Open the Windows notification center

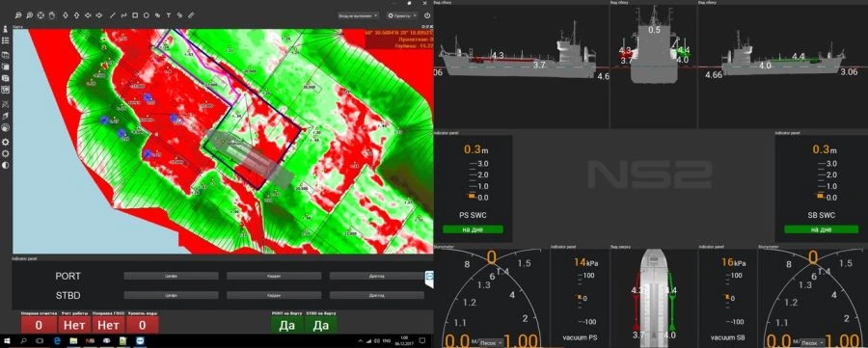pos(422,340)
